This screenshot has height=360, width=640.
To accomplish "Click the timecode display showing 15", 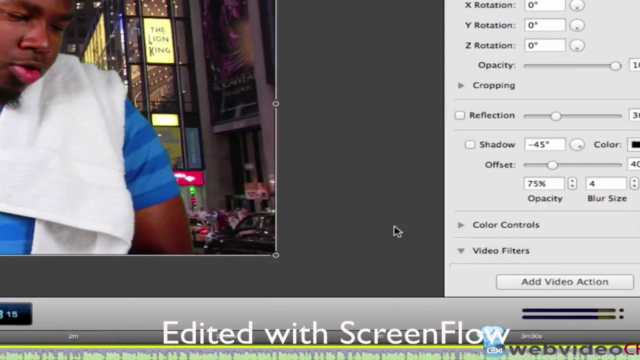I will [x=16, y=314].
